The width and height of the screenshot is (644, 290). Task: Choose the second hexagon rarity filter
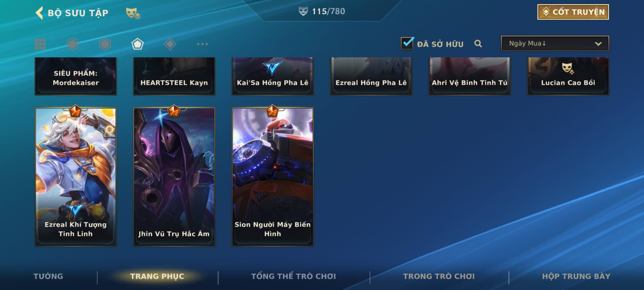[x=105, y=44]
